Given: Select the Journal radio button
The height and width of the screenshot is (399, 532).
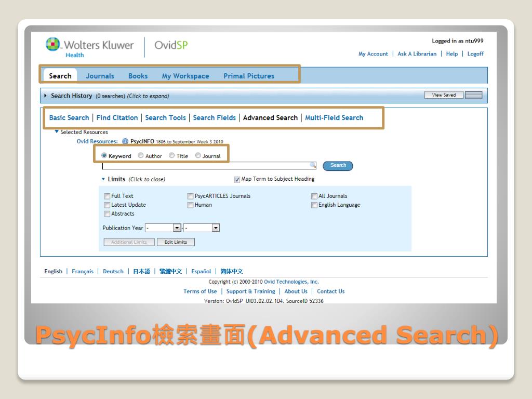Looking at the screenshot, I should 198,155.
